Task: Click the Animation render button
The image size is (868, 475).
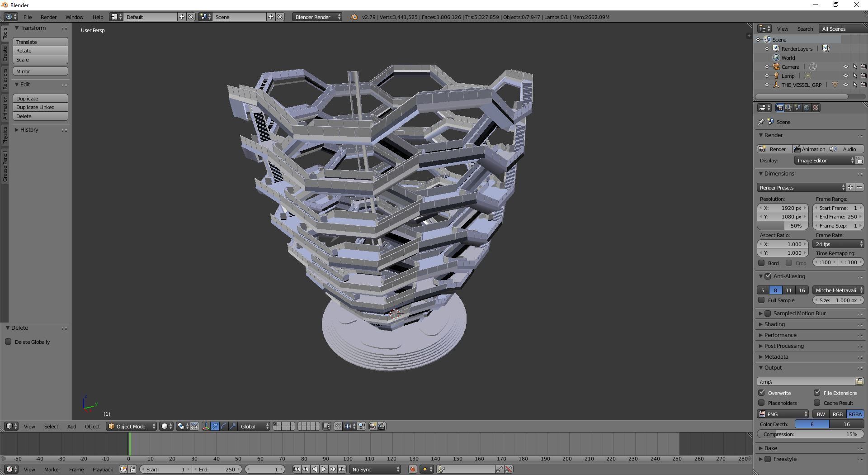Action: coord(810,149)
